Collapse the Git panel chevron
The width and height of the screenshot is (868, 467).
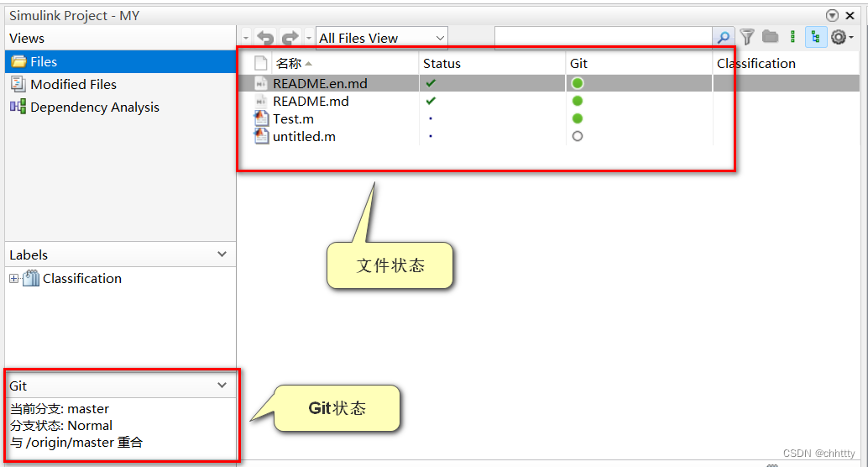[222, 385]
